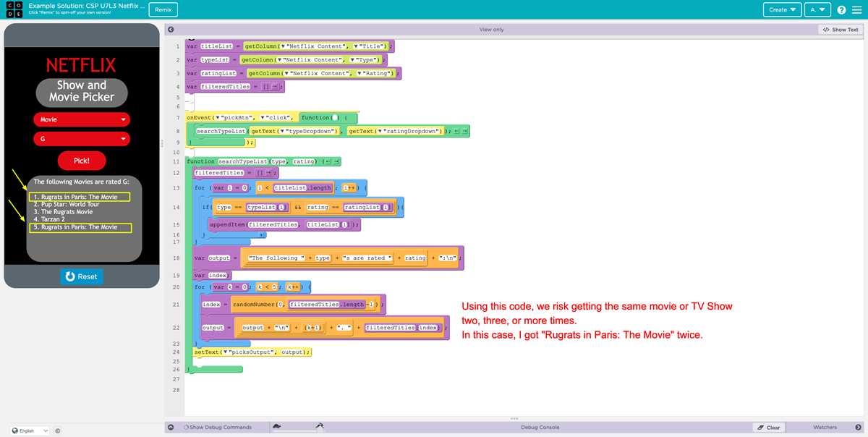This screenshot has height=437, width=868.
Task: Adjust the run speed slider
Action: point(298,430)
